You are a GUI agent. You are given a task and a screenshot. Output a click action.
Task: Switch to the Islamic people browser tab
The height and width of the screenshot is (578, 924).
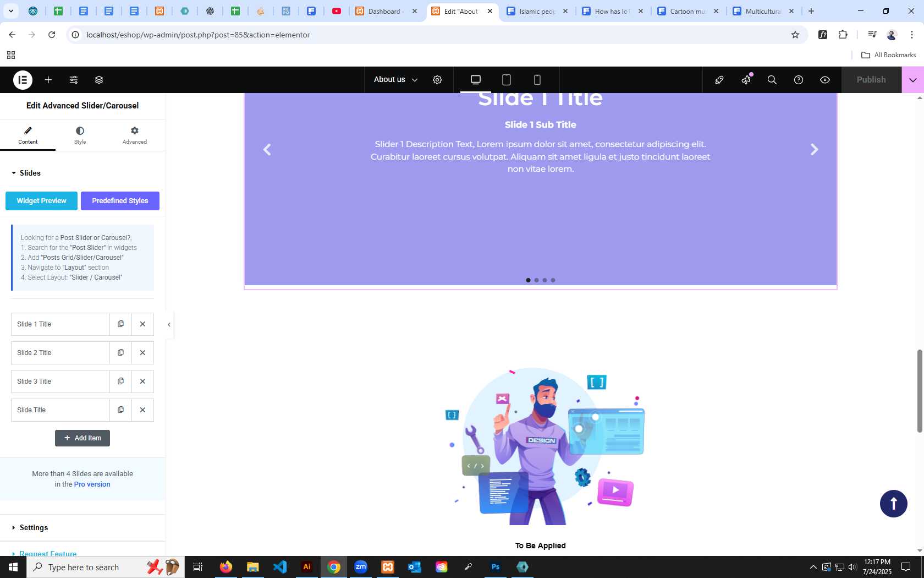tap(537, 11)
